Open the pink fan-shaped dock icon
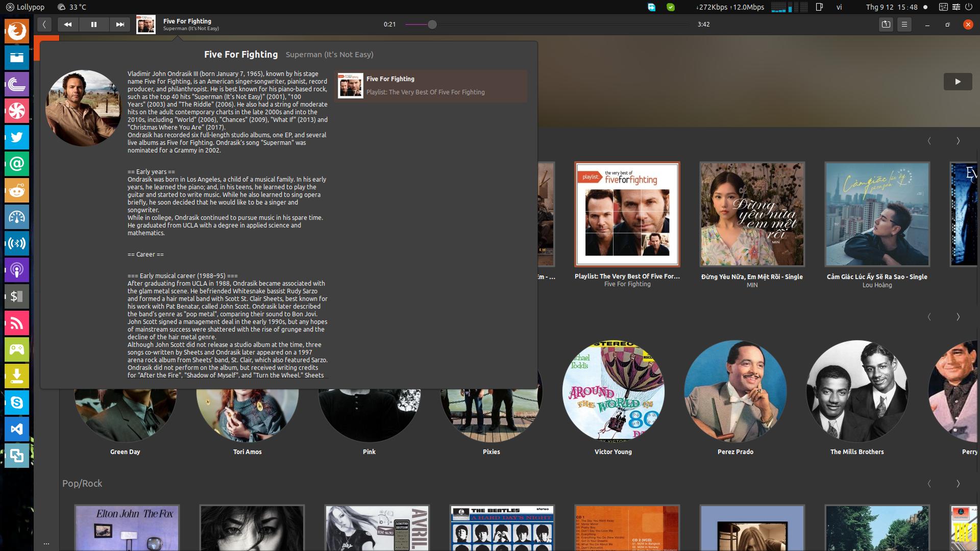The image size is (980, 551). coord(17,111)
